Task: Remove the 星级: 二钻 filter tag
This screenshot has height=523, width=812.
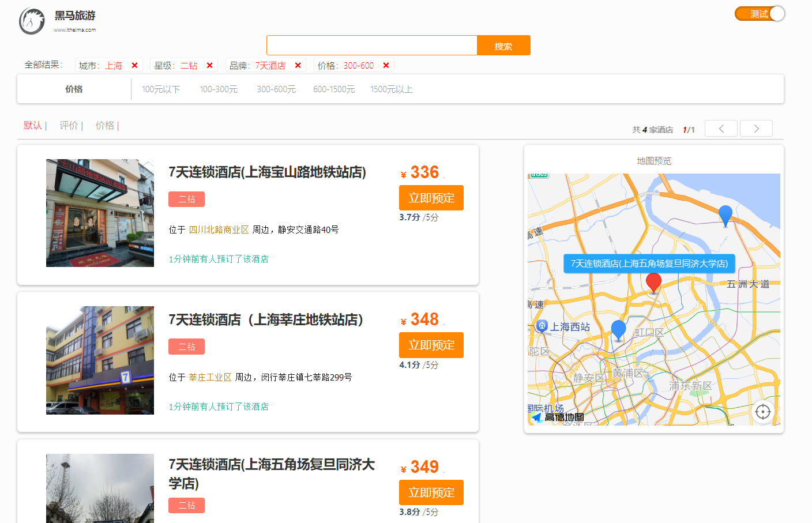Action: (209, 65)
